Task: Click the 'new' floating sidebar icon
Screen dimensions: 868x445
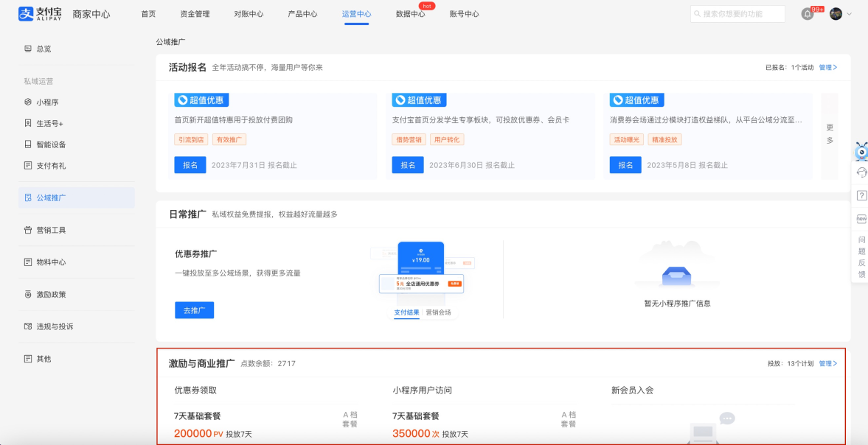Action: pos(861,219)
